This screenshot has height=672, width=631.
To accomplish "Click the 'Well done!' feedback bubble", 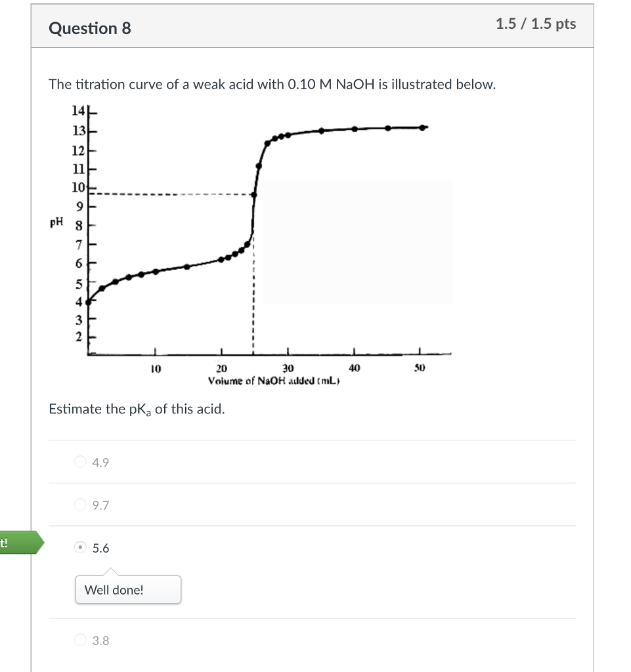I will 128,590.
